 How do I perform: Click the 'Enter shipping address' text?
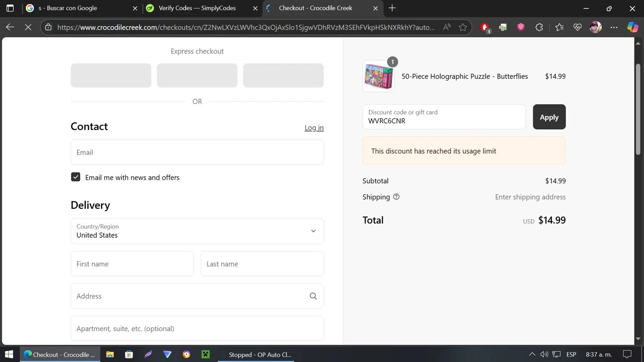click(x=530, y=197)
